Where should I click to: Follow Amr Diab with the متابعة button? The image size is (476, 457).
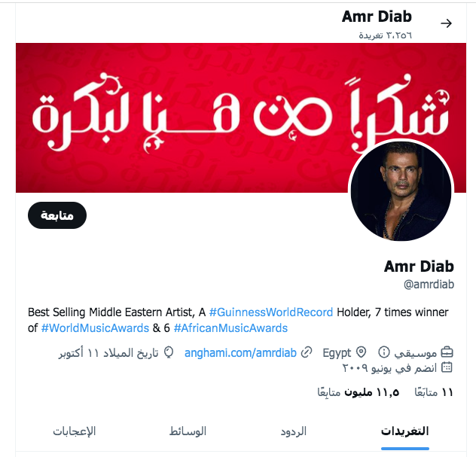click(x=57, y=215)
